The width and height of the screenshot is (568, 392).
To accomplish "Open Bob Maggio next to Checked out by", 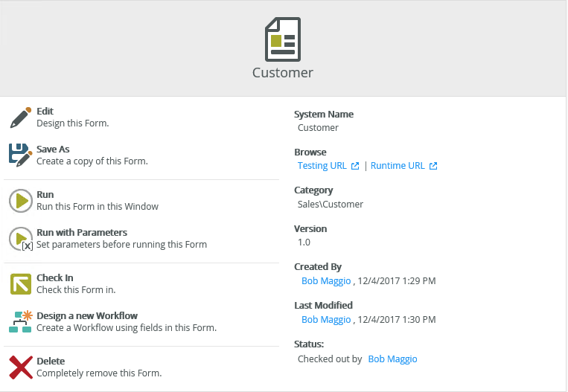I will point(392,359).
